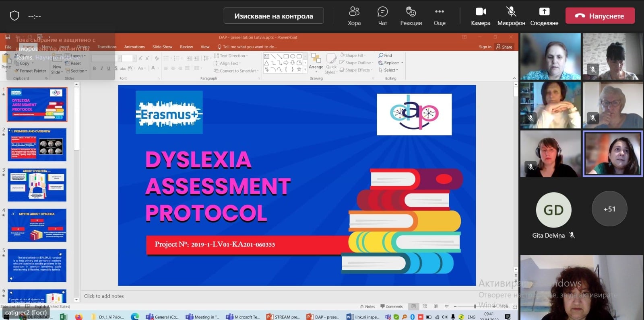Viewport: 644px width, 320px height.
Task: Show the +51 more participants
Action: point(609,209)
